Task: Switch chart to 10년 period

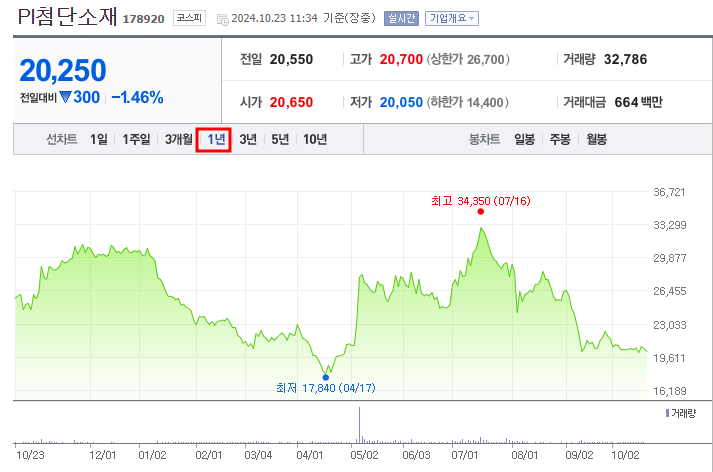Action: tap(315, 139)
